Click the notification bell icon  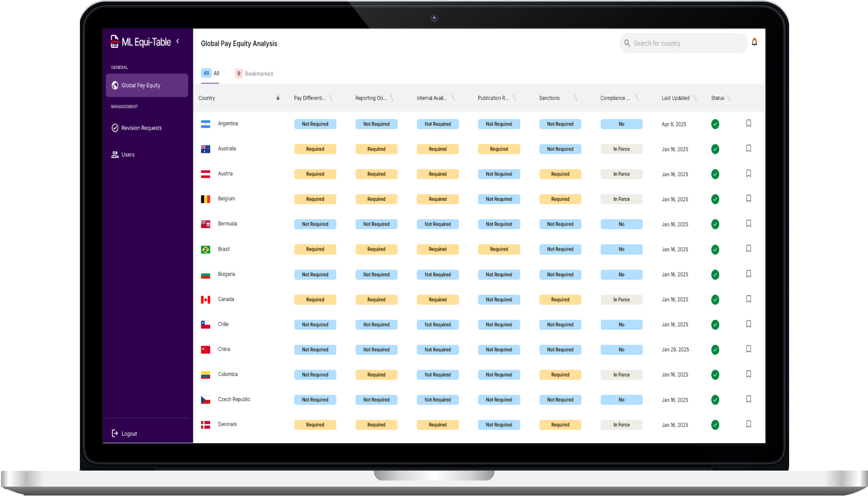(754, 42)
